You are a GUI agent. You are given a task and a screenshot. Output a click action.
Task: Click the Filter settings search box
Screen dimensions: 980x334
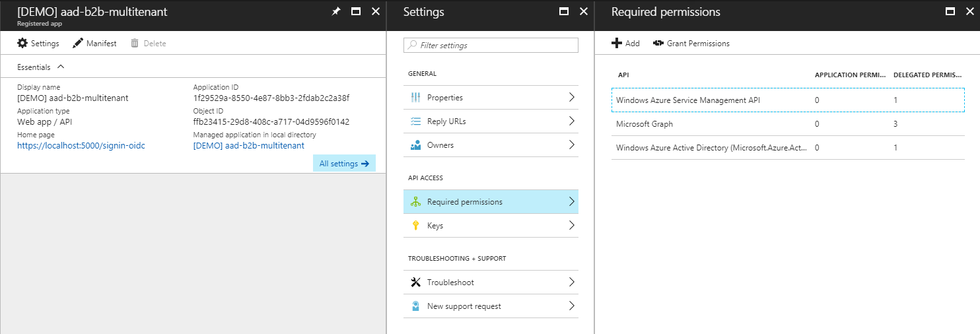point(491,46)
